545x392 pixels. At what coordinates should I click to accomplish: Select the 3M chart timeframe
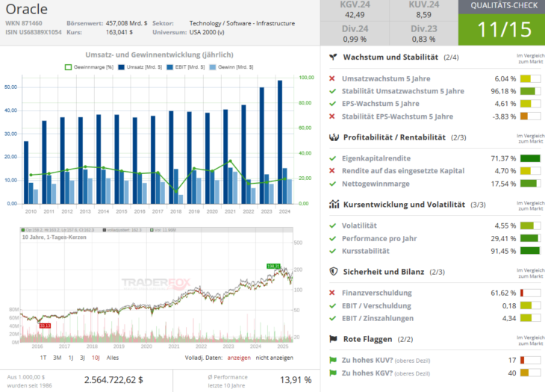click(x=57, y=358)
